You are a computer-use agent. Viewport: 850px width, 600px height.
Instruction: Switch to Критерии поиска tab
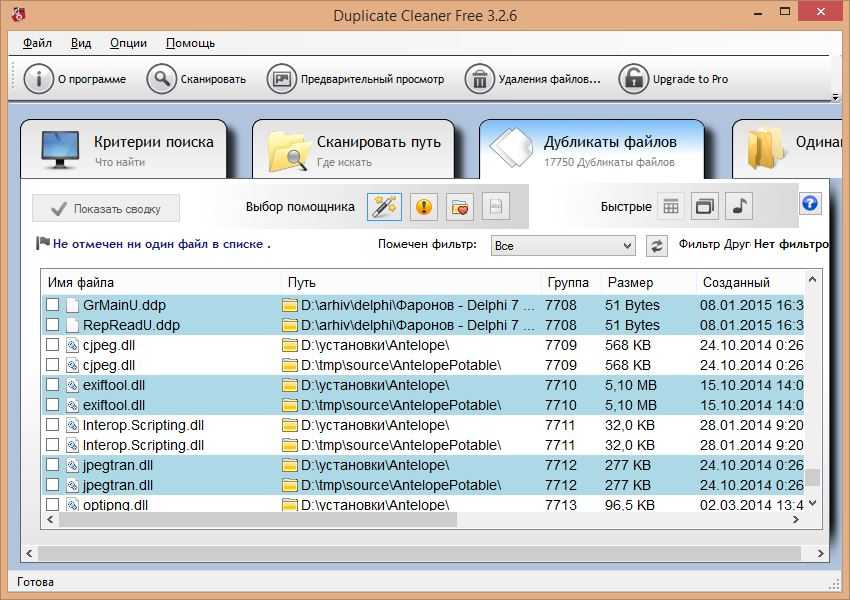[x=124, y=150]
